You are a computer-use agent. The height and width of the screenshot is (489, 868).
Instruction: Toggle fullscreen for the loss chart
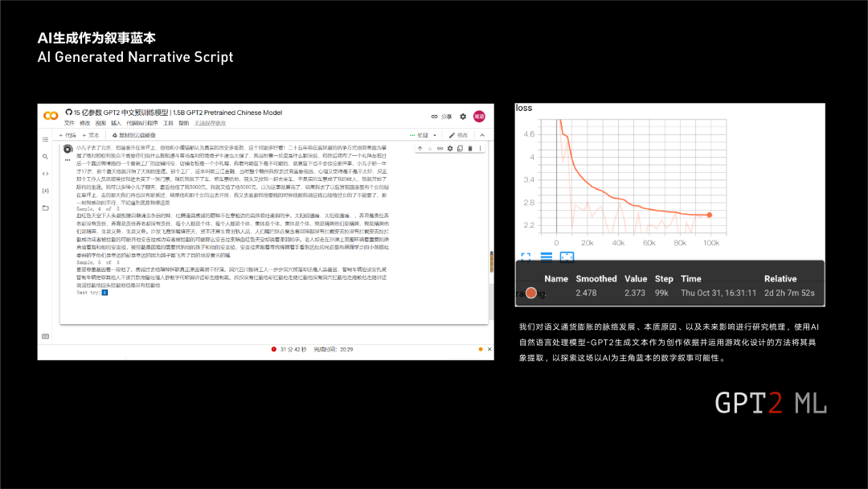[x=526, y=257]
